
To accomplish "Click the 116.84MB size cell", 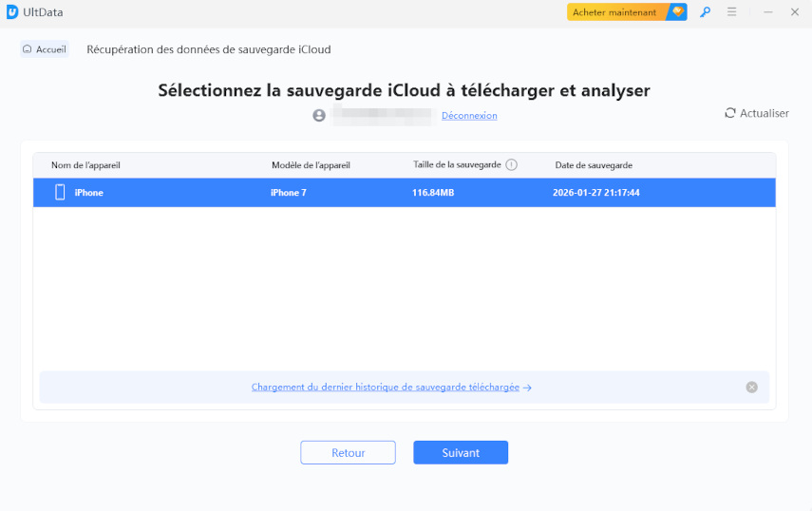I will [x=433, y=193].
